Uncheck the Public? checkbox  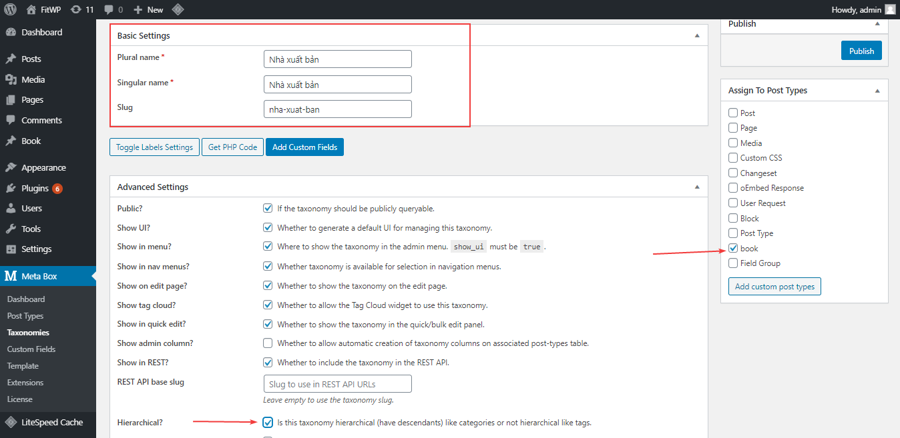click(267, 208)
